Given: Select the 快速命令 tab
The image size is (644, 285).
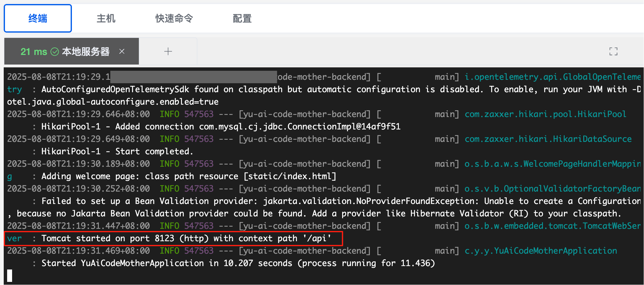Looking at the screenshot, I should [x=174, y=19].
